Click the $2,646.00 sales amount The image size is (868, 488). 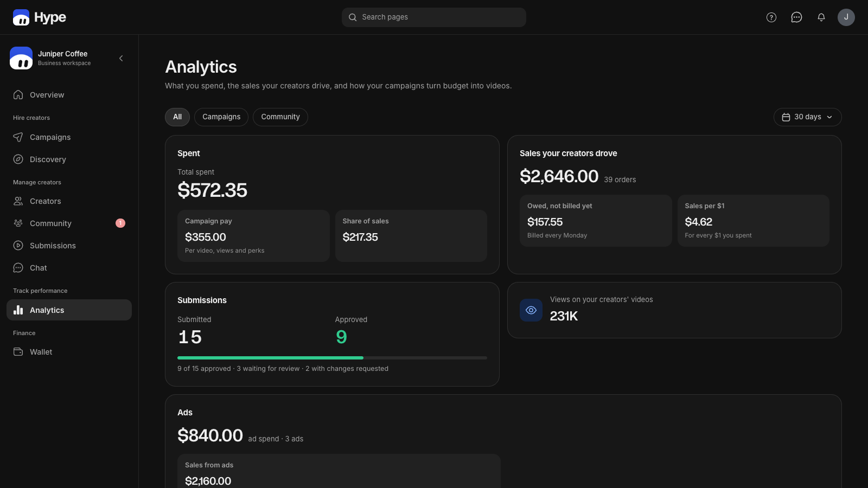point(559,176)
